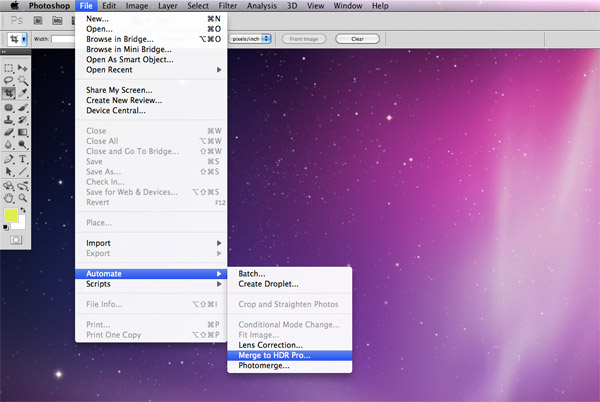Viewport: 600px width, 402px height.
Task: Select the Line tool
Action: coord(23,171)
